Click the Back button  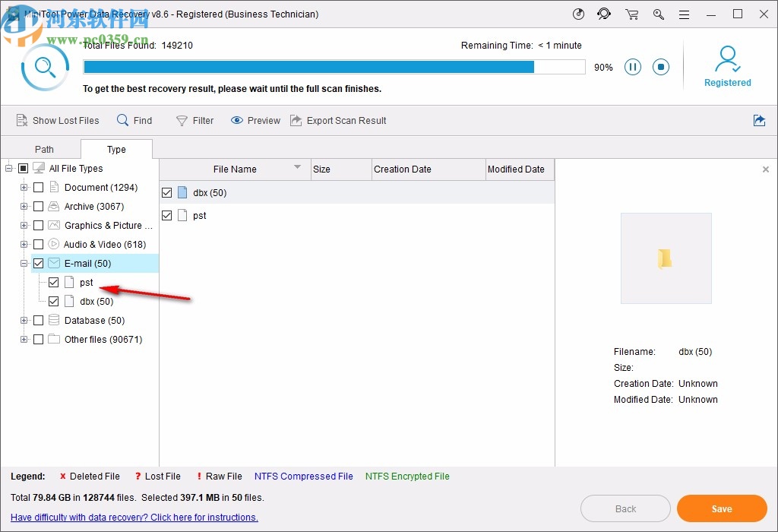pyautogui.click(x=626, y=508)
